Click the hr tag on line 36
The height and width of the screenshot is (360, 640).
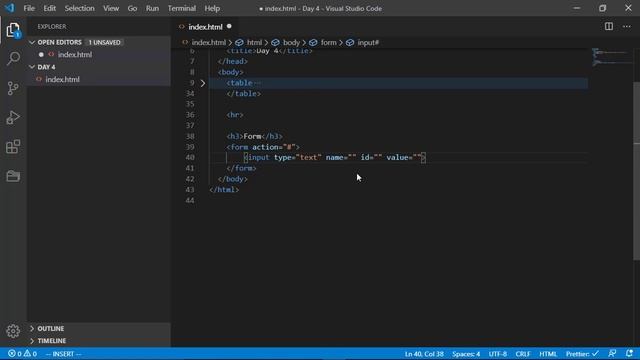(x=235, y=115)
